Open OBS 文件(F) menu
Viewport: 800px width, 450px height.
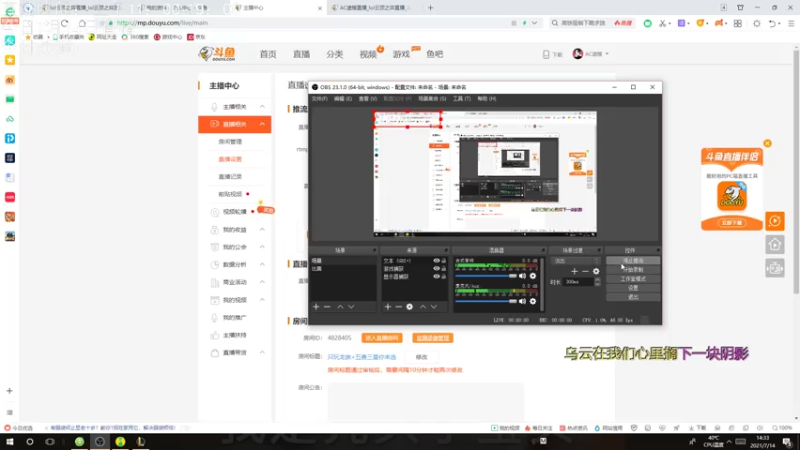319,98
